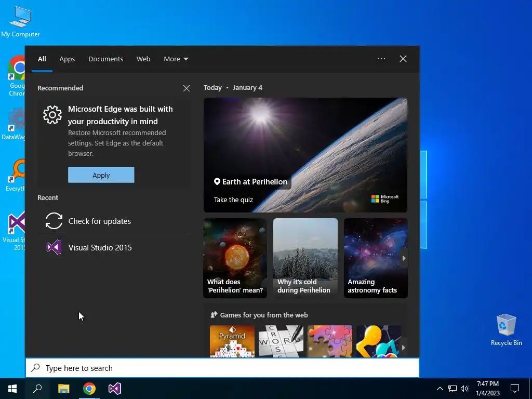Screen dimensions: 532x399
Task: Open the Crossword game thumbnail
Action: [x=281, y=341]
